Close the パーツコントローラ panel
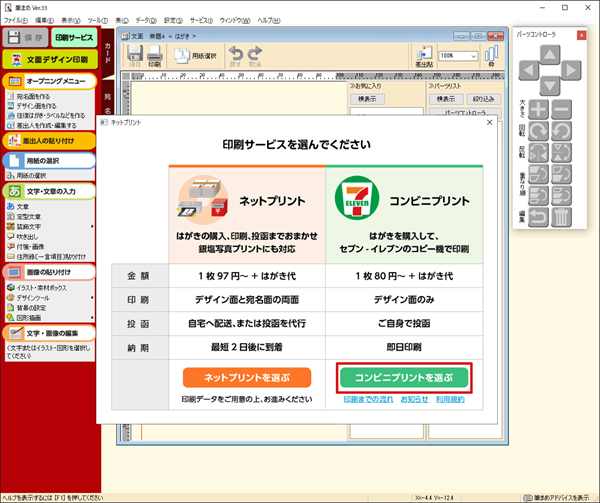The image size is (600, 503). pyautogui.click(x=581, y=35)
